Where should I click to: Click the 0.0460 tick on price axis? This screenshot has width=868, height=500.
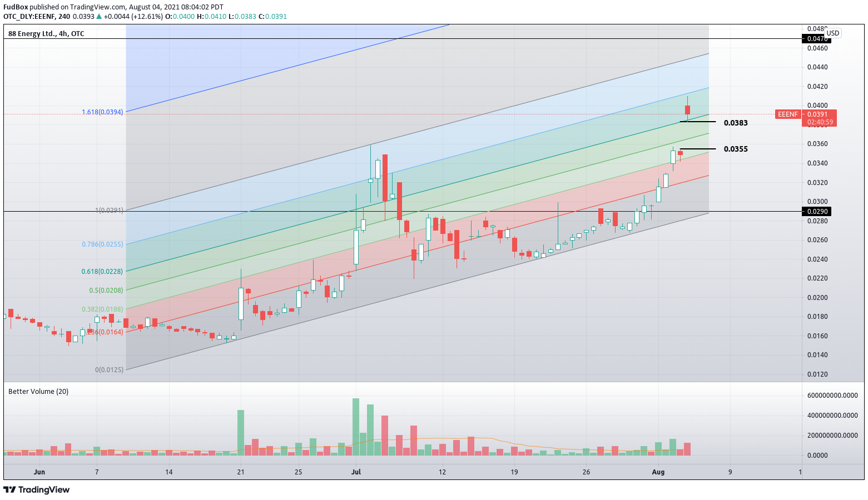817,48
